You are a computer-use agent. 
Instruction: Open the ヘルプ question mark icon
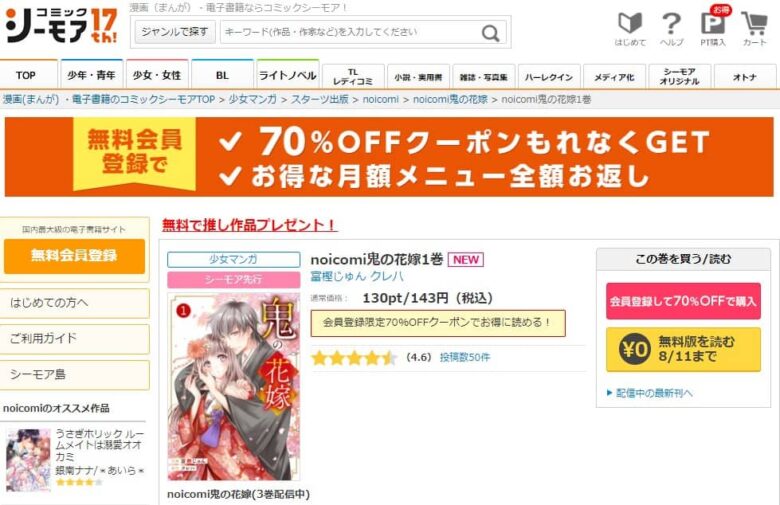tap(672, 23)
